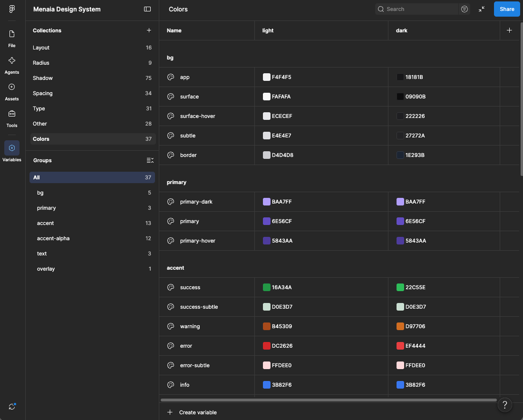This screenshot has height=420, width=523.
Task: Click the palette icon for info variable
Action: (x=171, y=385)
